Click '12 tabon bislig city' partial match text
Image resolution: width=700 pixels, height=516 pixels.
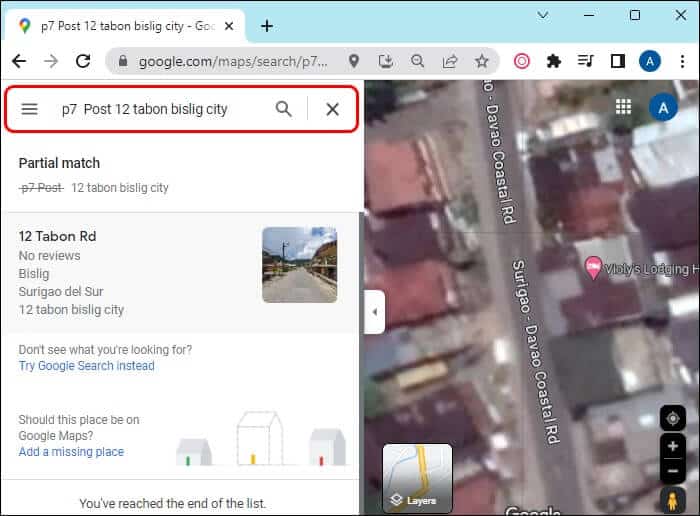click(x=120, y=188)
